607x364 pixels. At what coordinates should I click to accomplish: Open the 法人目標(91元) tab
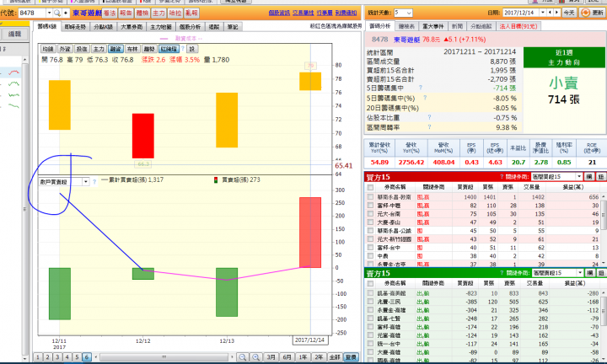point(518,26)
